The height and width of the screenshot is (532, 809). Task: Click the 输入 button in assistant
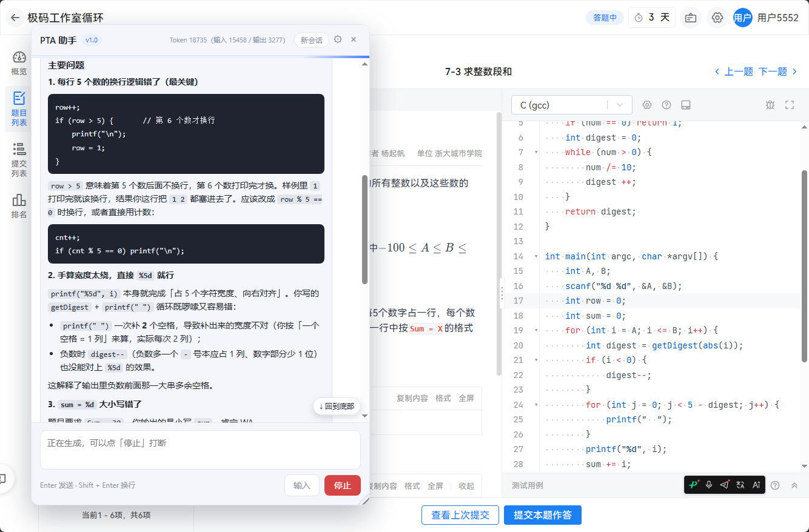click(302, 485)
